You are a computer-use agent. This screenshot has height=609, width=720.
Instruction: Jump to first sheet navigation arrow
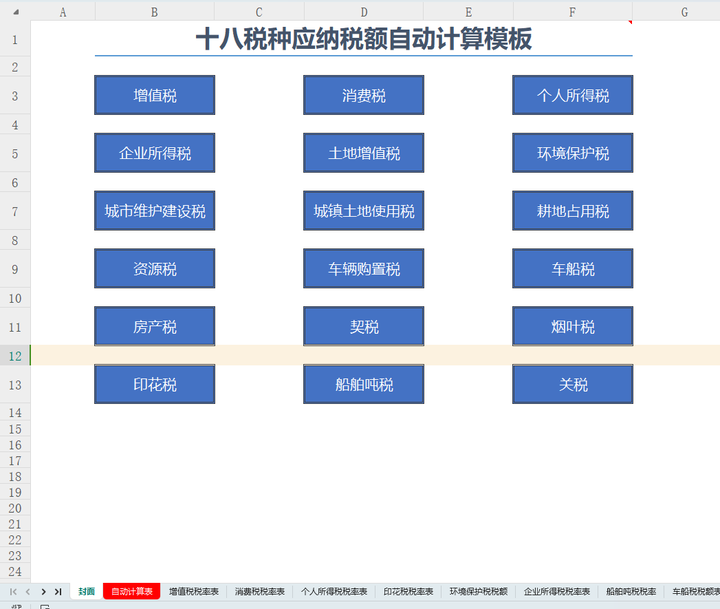click(x=13, y=592)
